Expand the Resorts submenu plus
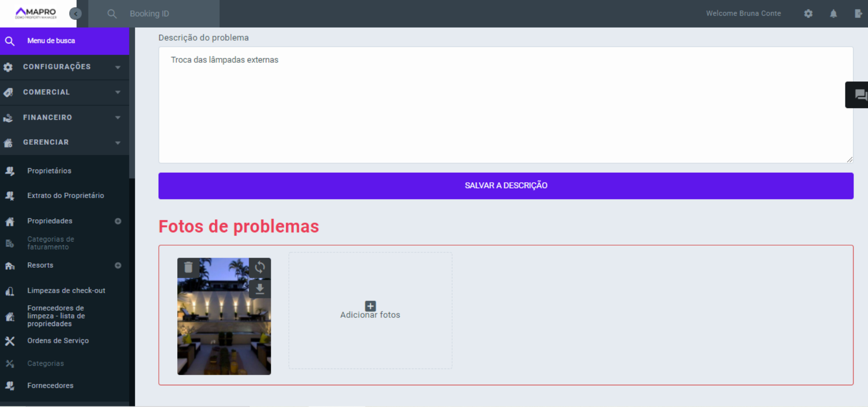The image size is (868, 407). coord(118,265)
